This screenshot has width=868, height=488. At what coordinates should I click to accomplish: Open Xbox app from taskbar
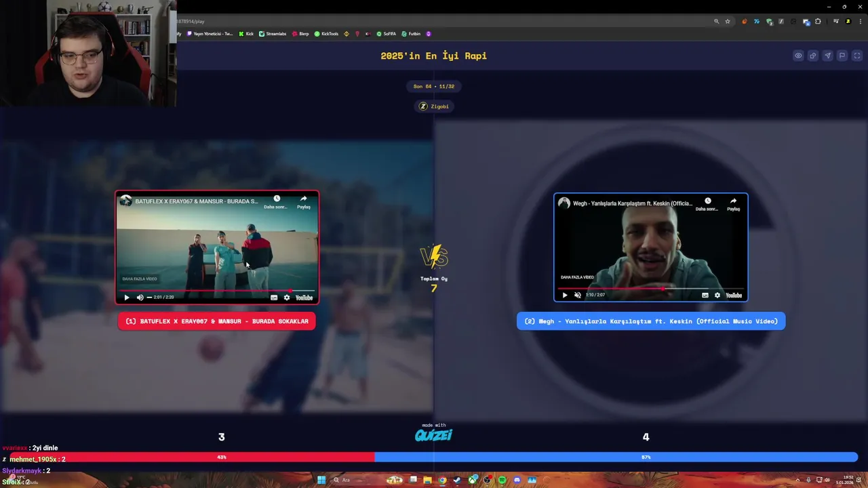coord(473,480)
